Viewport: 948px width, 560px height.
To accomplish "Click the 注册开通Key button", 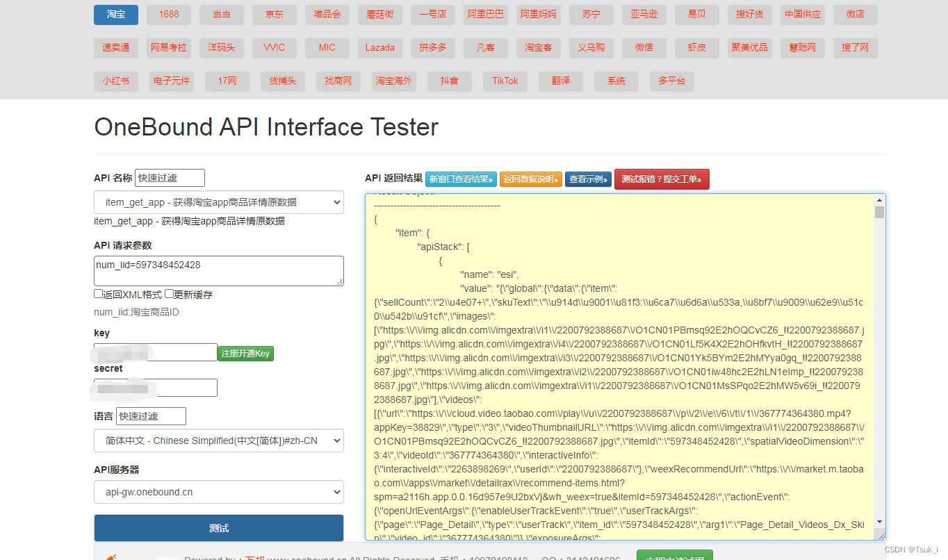I will point(245,354).
